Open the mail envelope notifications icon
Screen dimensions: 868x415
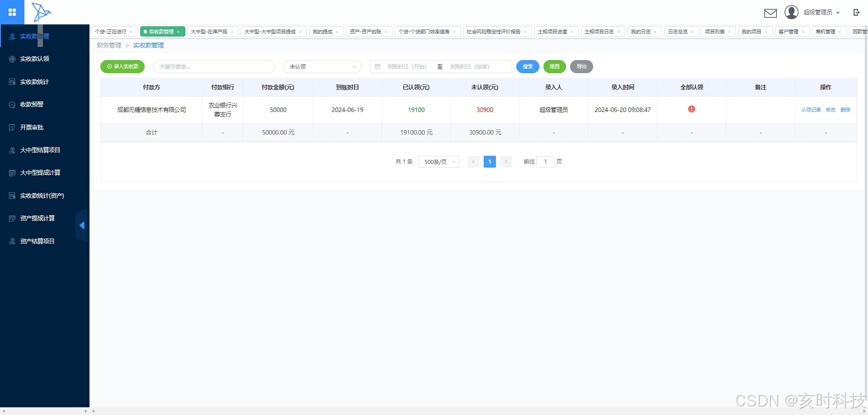(x=770, y=13)
